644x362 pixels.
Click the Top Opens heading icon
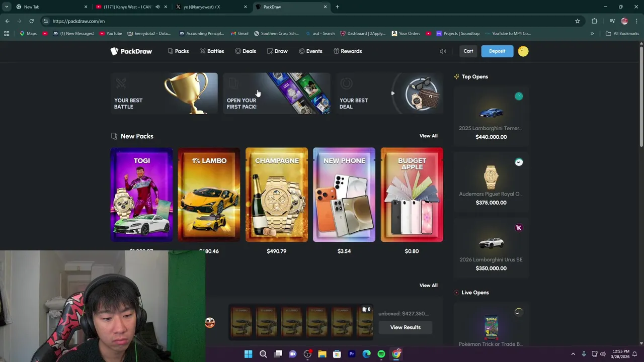click(456, 77)
